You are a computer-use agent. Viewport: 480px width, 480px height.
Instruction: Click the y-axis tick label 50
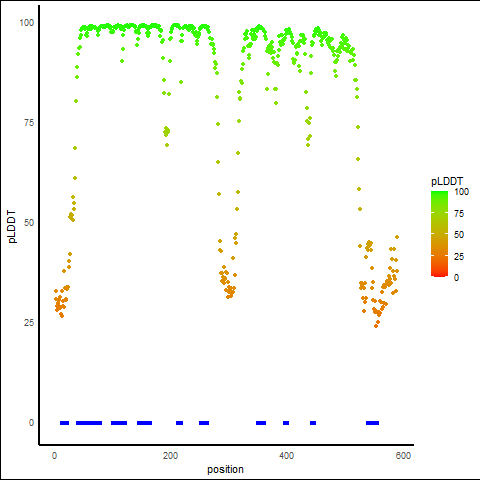(x=29, y=223)
